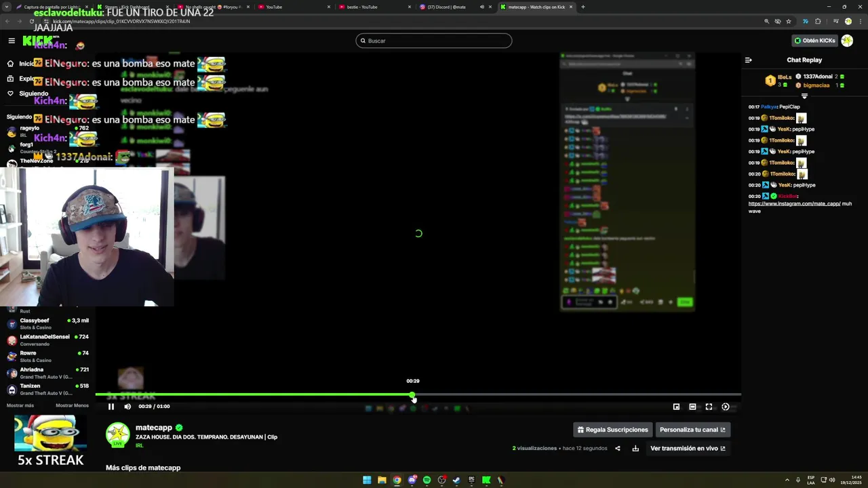Click the clip progress bar scrubber handle
This screenshot has width=868, height=488.
(x=412, y=394)
